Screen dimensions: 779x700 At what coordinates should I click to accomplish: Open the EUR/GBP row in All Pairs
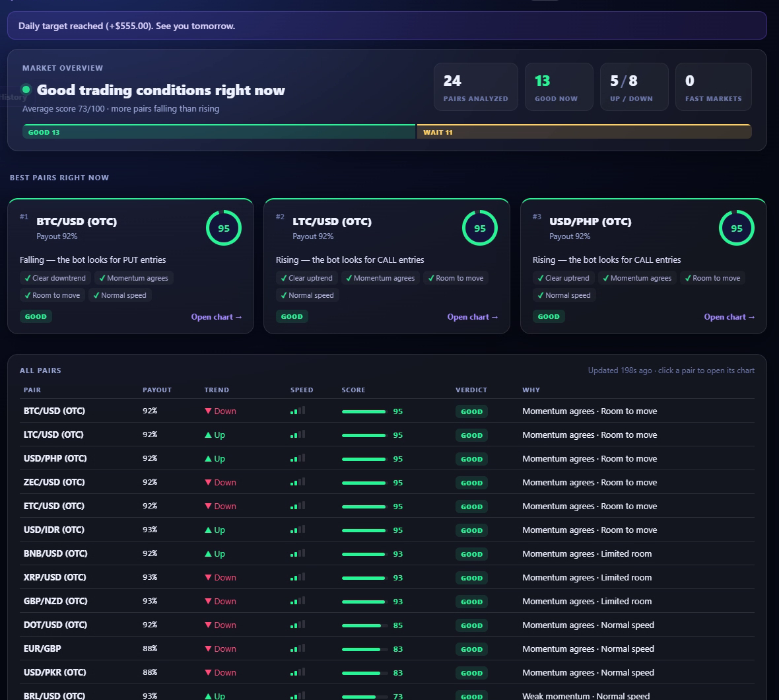pyautogui.click(x=387, y=649)
